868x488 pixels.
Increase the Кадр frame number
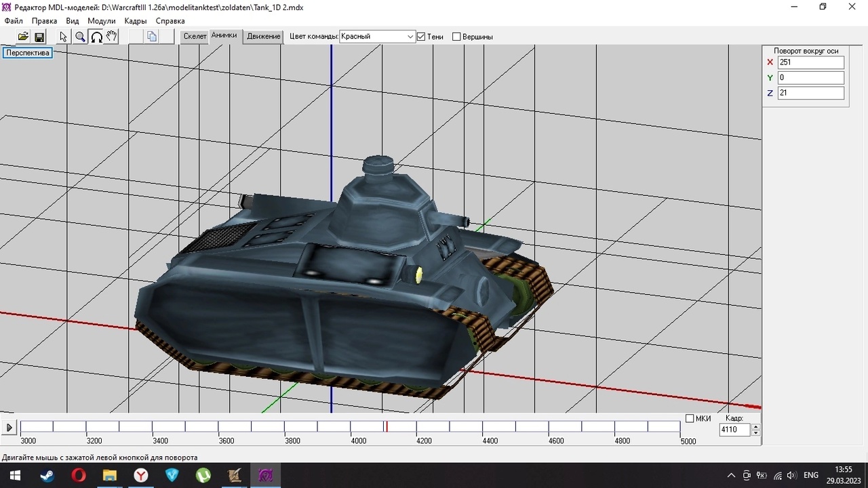[x=756, y=426]
